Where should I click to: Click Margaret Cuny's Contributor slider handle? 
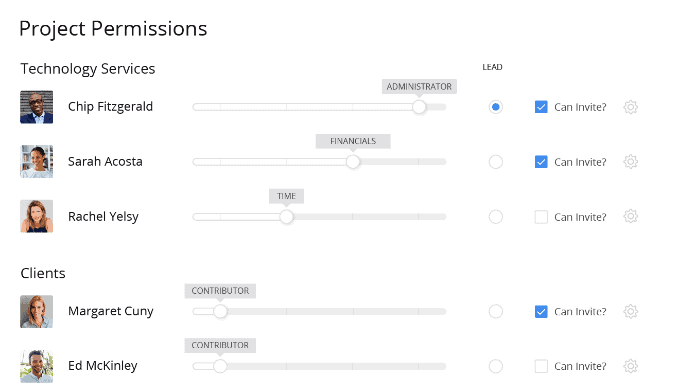point(220,311)
